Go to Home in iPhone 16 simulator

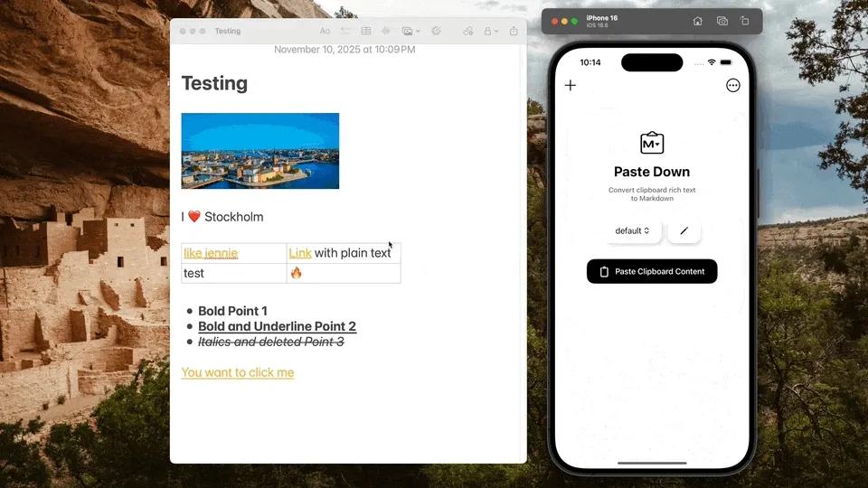(x=697, y=21)
